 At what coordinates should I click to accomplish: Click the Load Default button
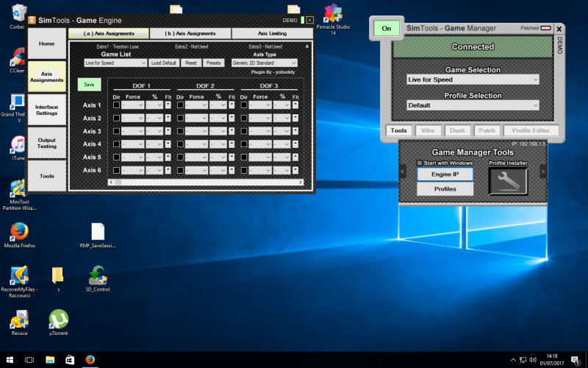[x=164, y=63]
